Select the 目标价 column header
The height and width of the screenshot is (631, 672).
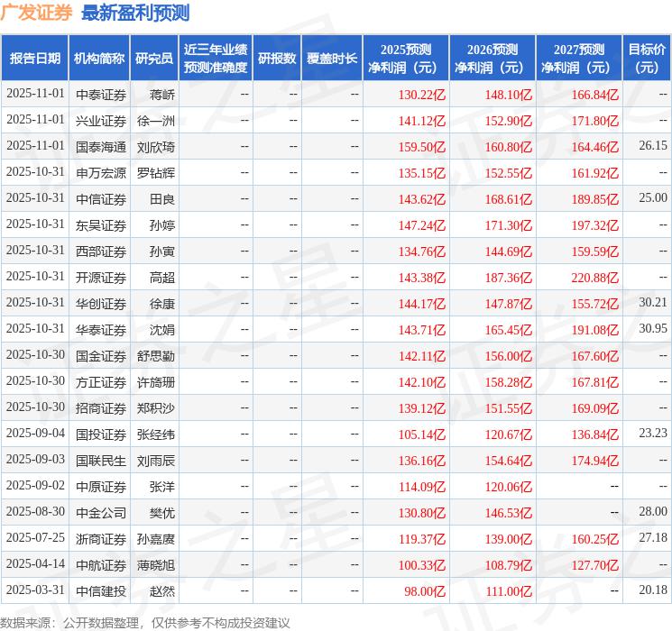pyautogui.click(x=646, y=59)
